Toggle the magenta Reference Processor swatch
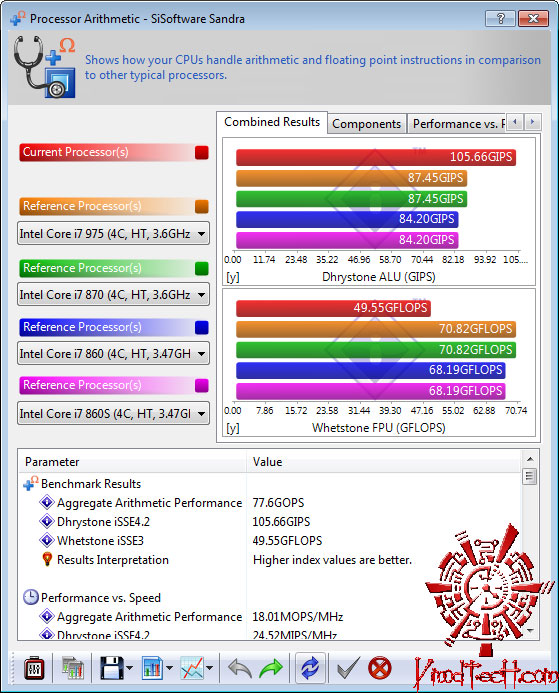Viewport: 559px width, 693px height. (x=202, y=385)
